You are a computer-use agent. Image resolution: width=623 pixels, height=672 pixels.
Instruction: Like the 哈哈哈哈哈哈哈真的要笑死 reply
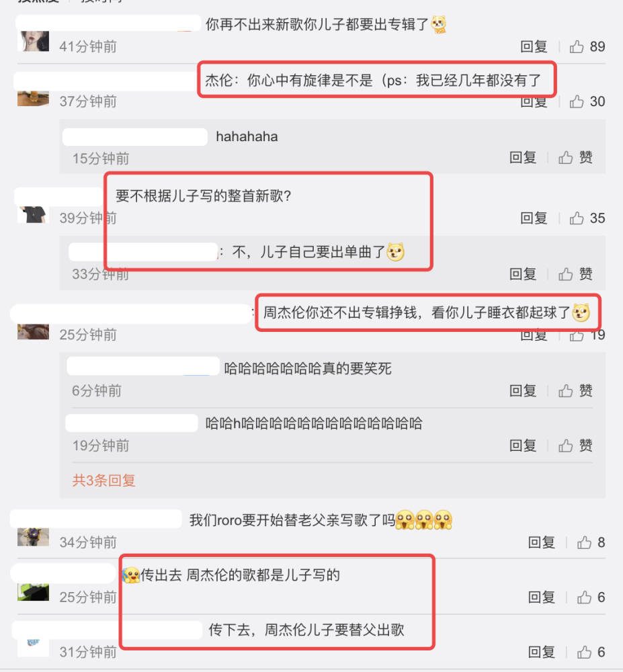pos(575,390)
